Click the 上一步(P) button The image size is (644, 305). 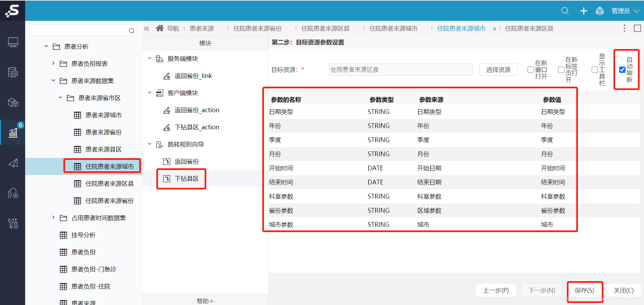[496, 291]
